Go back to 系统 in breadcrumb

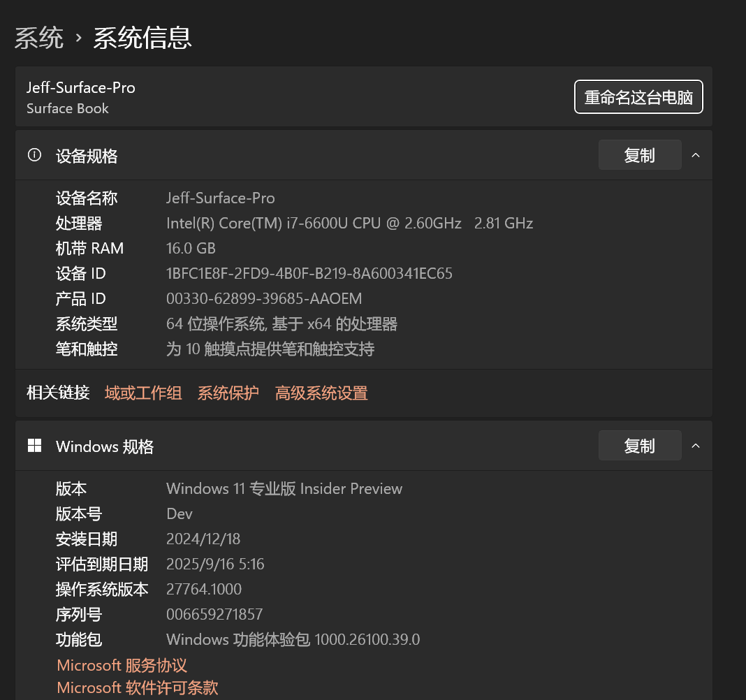pyautogui.click(x=39, y=38)
